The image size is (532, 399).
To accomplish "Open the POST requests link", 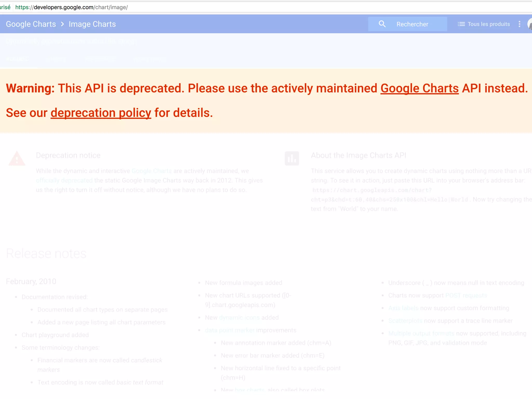I will click(466, 295).
